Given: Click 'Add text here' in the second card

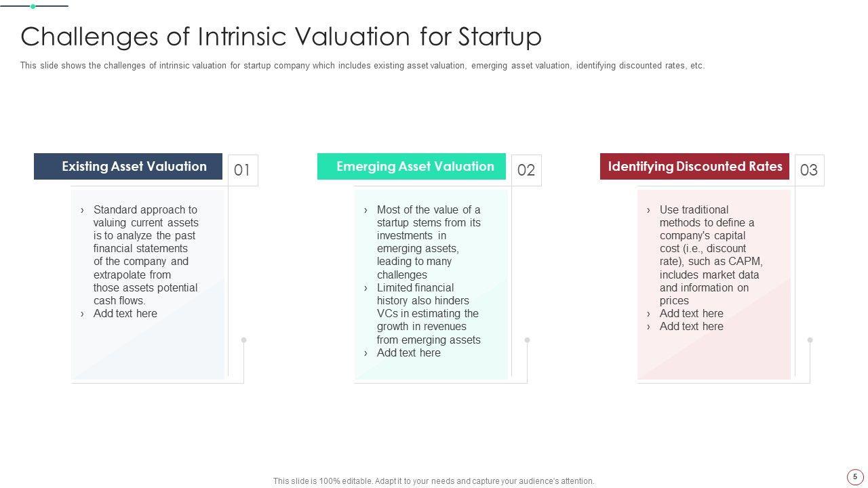Looking at the screenshot, I should pyautogui.click(x=409, y=353).
